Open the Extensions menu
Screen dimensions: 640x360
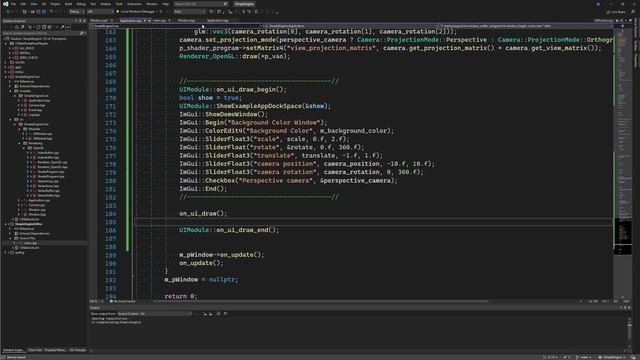pos(134,4)
